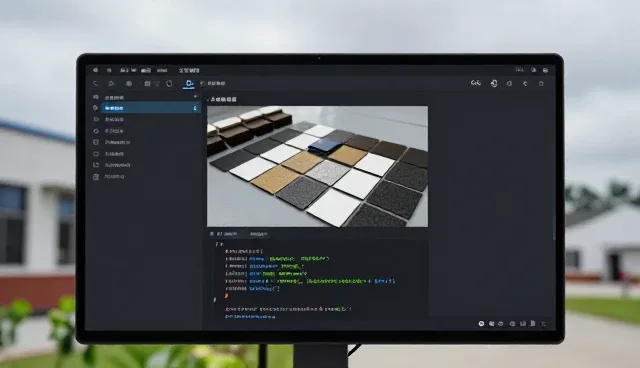Viewport: 640px width, 368px height.
Task: Click the cloud-shaped icon next to home
Action: coord(129,84)
